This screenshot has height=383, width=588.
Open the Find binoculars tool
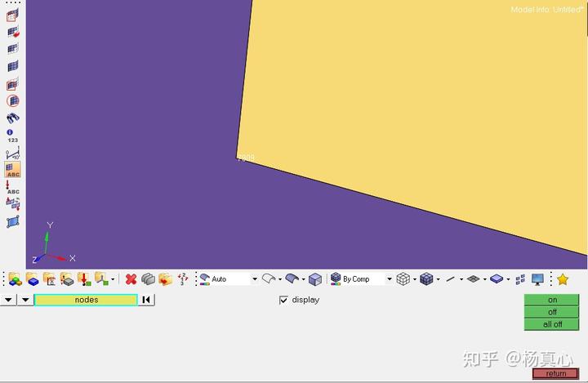point(13,118)
